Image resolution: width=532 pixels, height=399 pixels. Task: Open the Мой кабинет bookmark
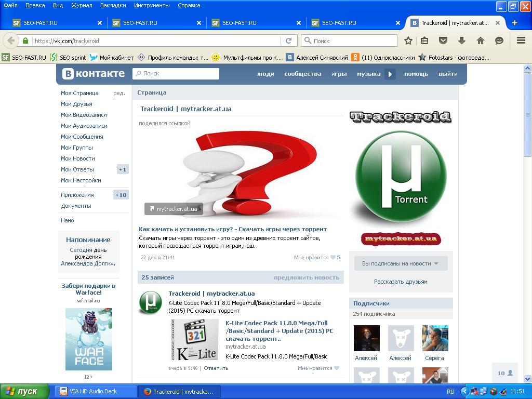tap(112, 57)
